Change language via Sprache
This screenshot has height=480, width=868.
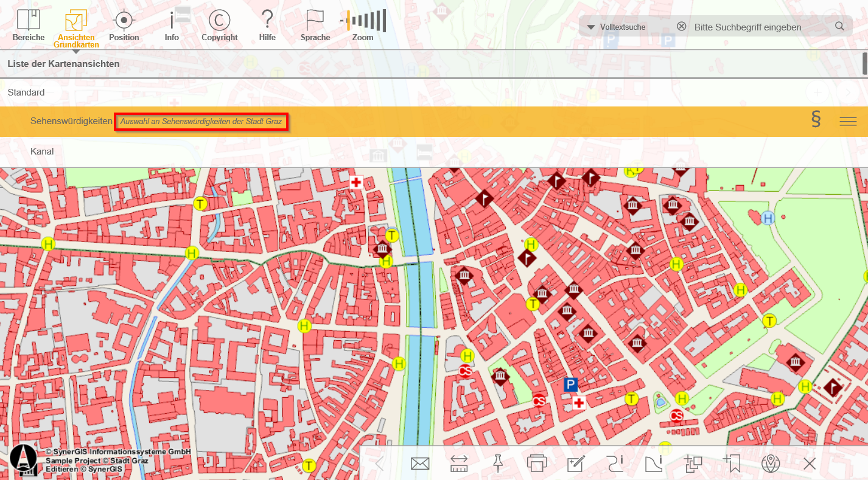[315, 24]
